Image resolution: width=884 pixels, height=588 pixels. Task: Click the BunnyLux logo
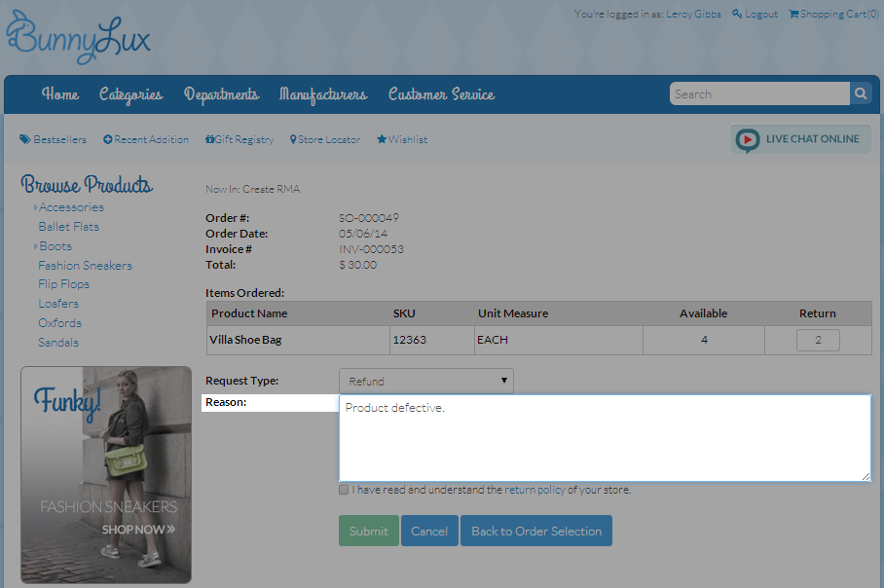point(78,36)
